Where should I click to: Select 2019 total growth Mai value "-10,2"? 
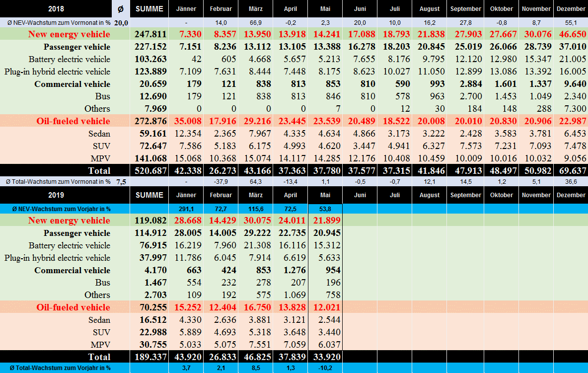coord(325,368)
